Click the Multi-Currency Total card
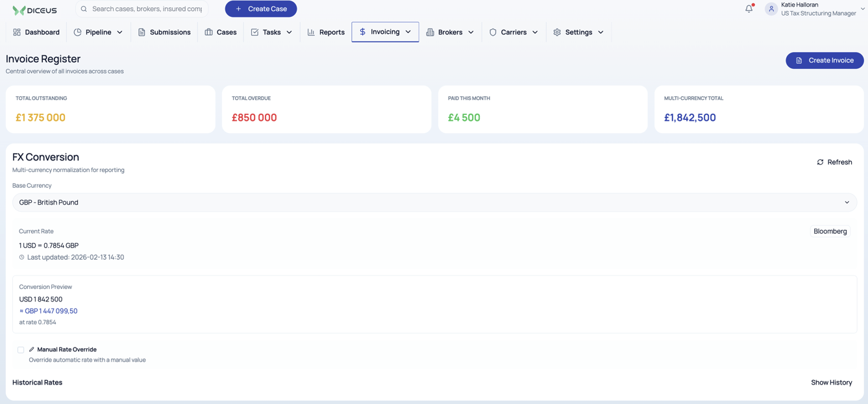The image size is (868, 404). coord(759,109)
